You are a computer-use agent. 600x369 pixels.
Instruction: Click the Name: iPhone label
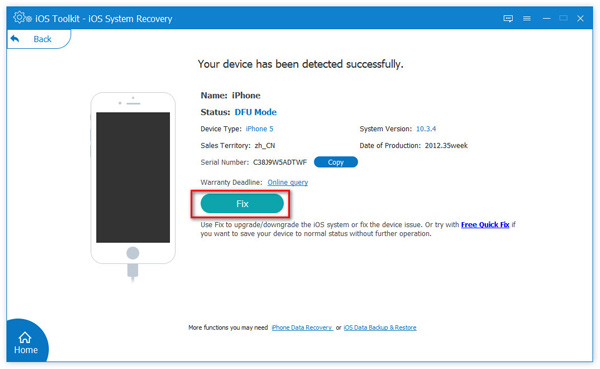[230, 95]
